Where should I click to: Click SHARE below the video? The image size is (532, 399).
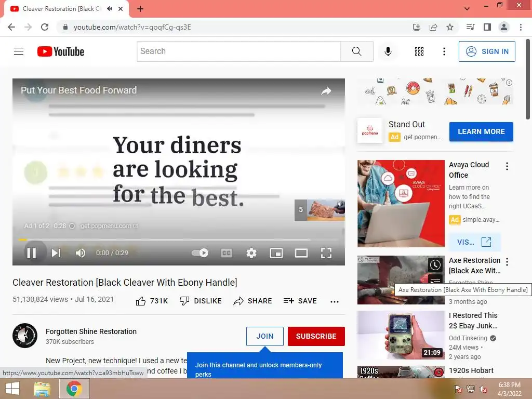pyautogui.click(x=253, y=301)
